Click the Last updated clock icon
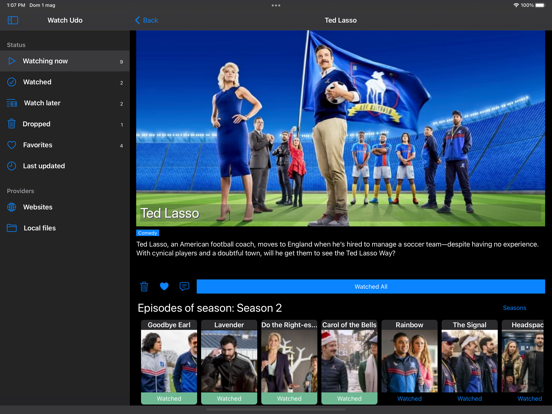This screenshot has height=414, width=552. [x=12, y=166]
